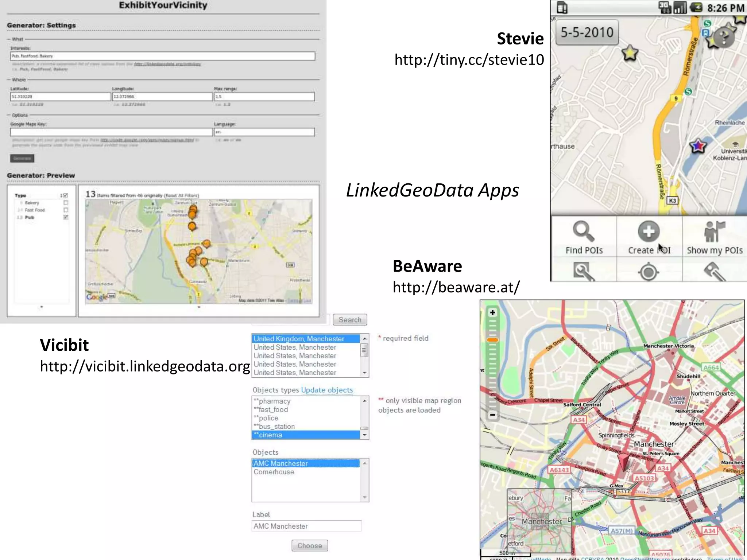Click the Search button
Image resolution: width=747 pixels, height=560 pixels.
350,320
